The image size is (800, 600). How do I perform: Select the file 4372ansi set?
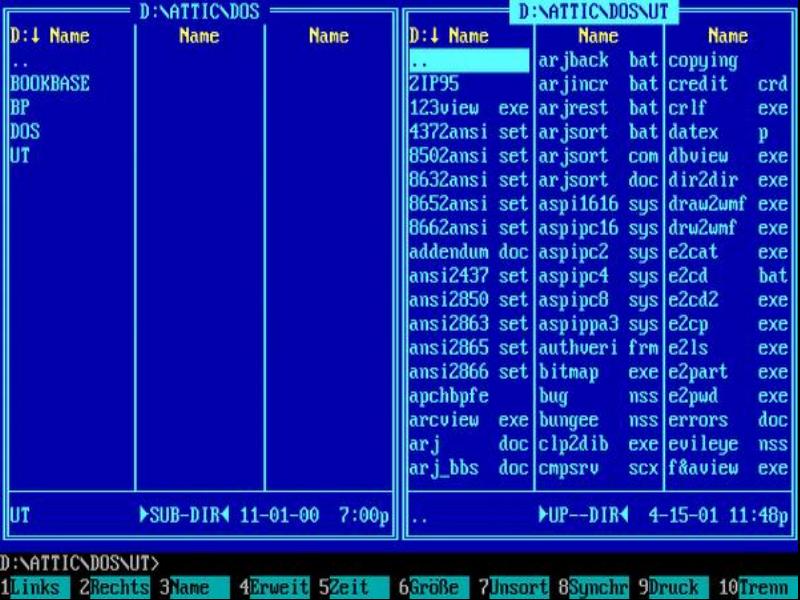click(x=469, y=132)
